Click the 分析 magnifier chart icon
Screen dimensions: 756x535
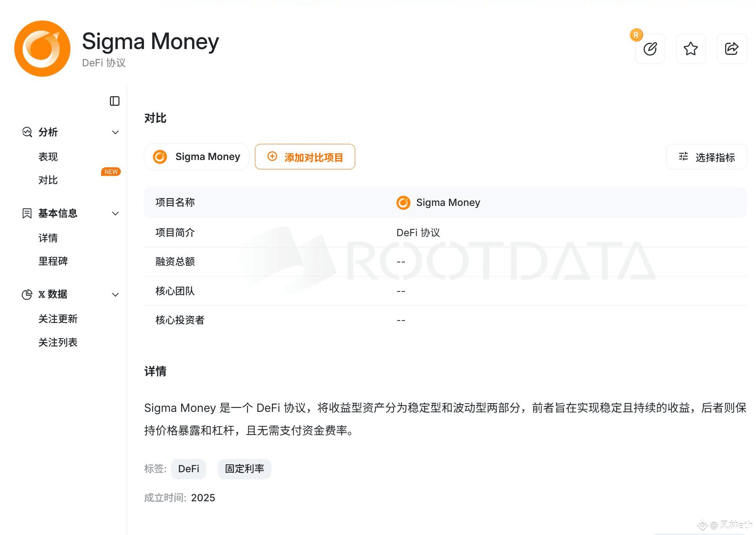pyautogui.click(x=27, y=132)
